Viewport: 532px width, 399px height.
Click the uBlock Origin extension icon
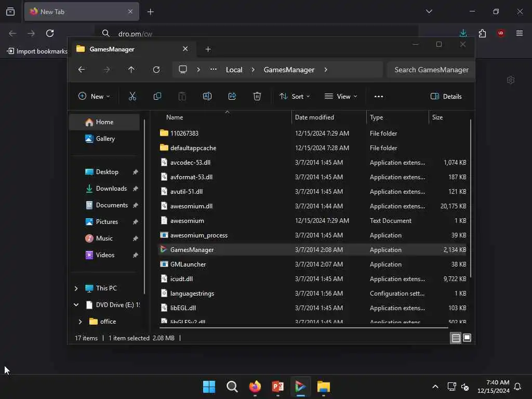coord(501,33)
